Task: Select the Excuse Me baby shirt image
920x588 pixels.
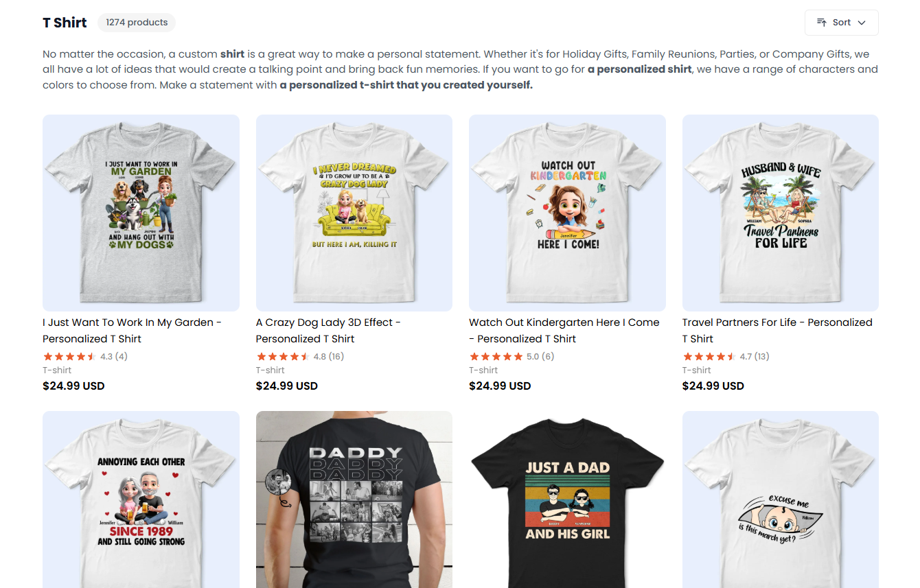Action: [x=781, y=499]
